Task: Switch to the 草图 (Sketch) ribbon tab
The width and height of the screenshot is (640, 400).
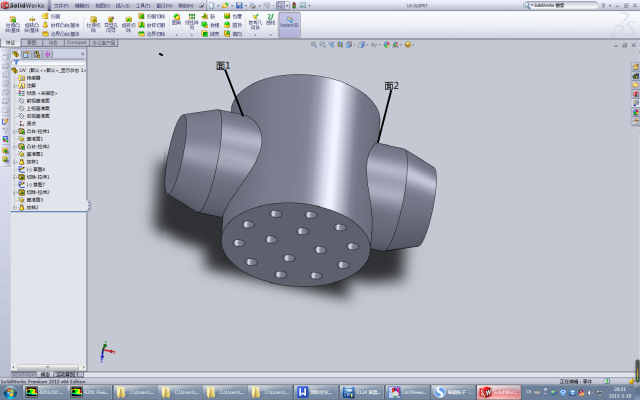Action: [x=32, y=43]
